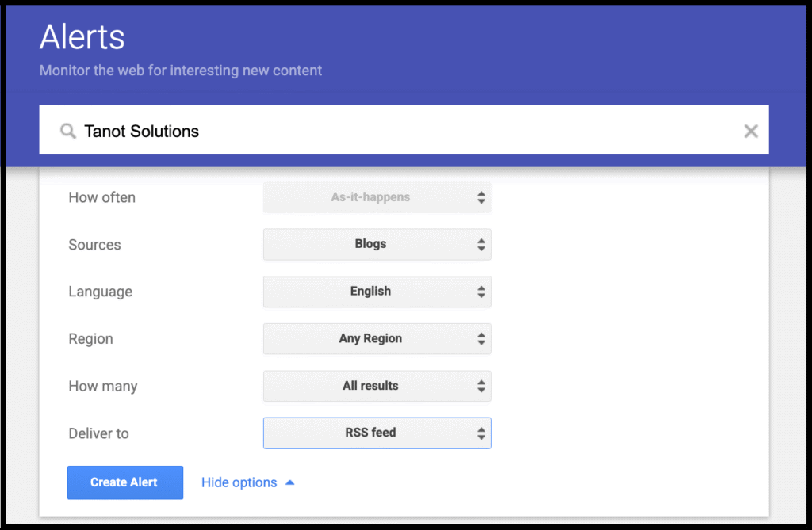Screen dimensions: 812x530
Task: Click the Create Alert button
Action: pos(124,482)
